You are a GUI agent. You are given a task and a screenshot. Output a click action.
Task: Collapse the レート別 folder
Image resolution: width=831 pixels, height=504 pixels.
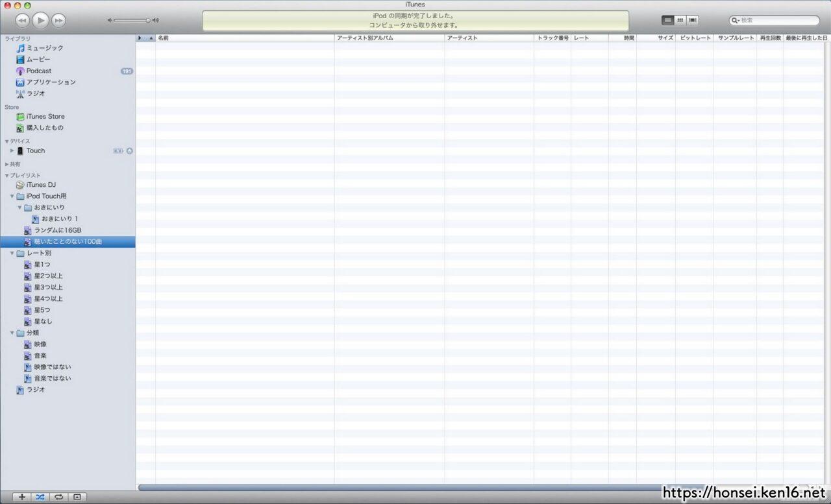[x=12, y=254]
